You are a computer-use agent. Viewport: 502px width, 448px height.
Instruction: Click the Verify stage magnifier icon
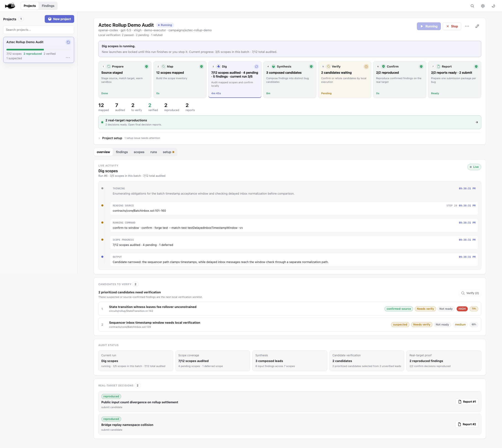328,66
